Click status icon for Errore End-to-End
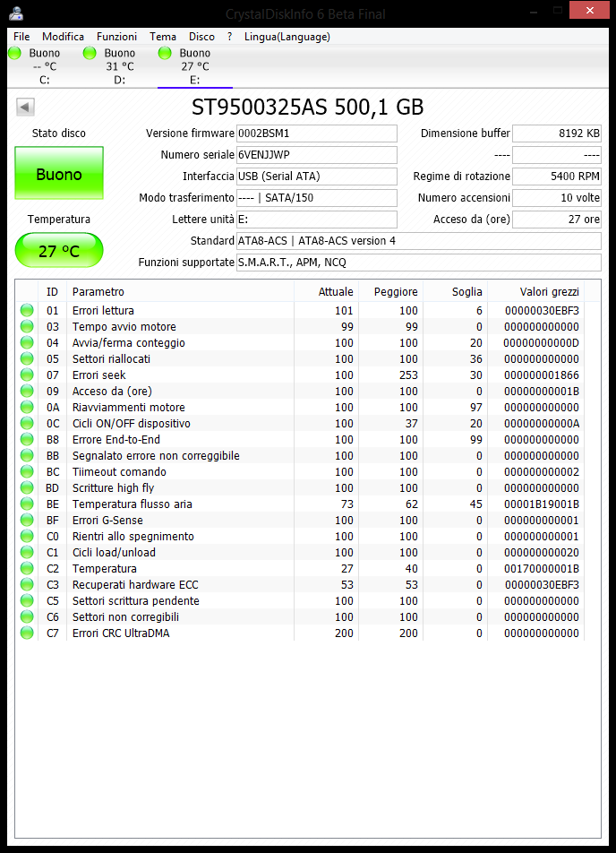The width and height of the screenshot is (616, 853). click(27, 439)
